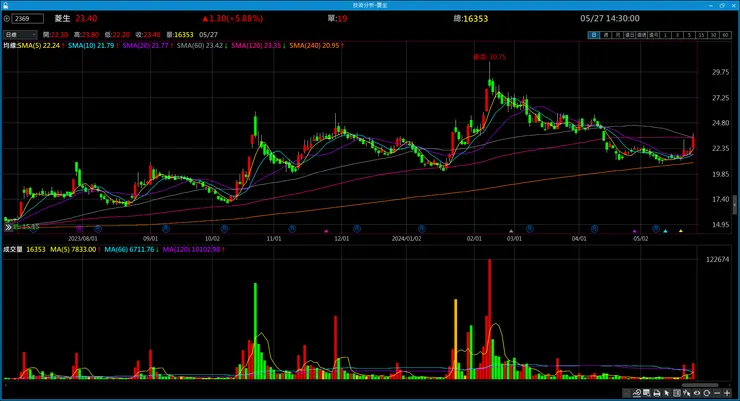Click the SMA(5) 22.24 legend label
This screenshot has height=401, width=740.
pos(41,45)
